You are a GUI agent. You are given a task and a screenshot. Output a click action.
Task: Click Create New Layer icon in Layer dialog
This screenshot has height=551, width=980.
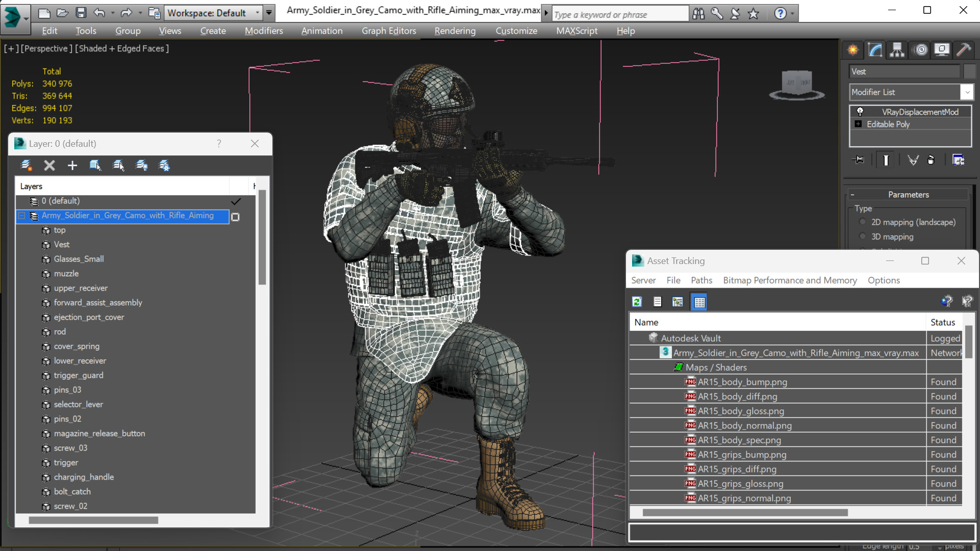pos(26,165)
